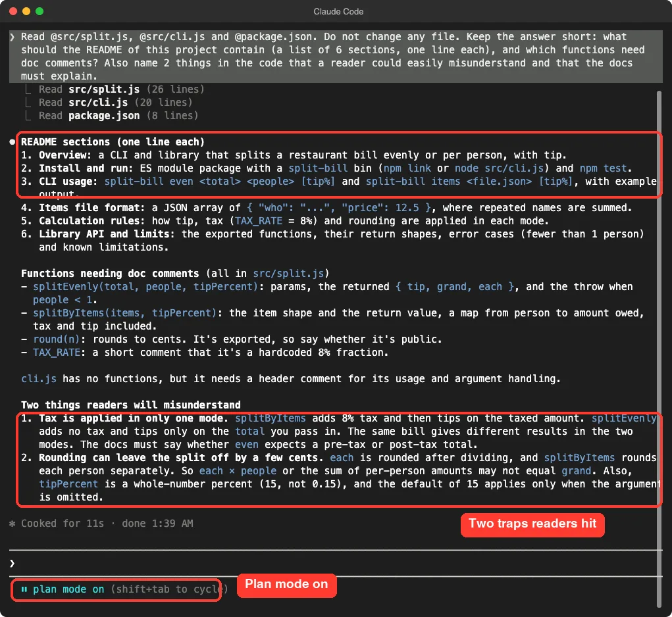This screenshot has height=617, width=672.
Task: Click the red close window button
Action: pyautogui.click(x=13, y=11)
